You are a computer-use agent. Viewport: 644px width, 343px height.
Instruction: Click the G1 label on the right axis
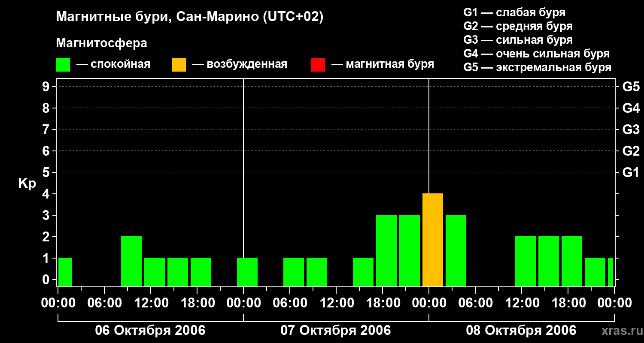tap(631, 172)
